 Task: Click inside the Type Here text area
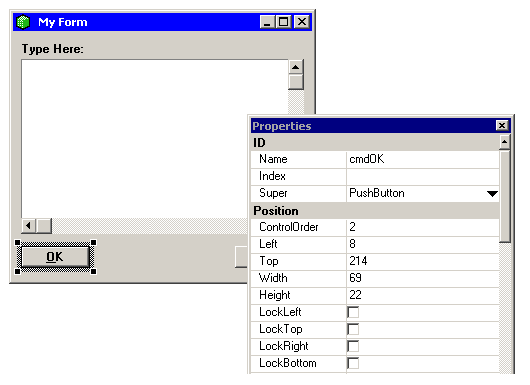(x=135, y=139)
